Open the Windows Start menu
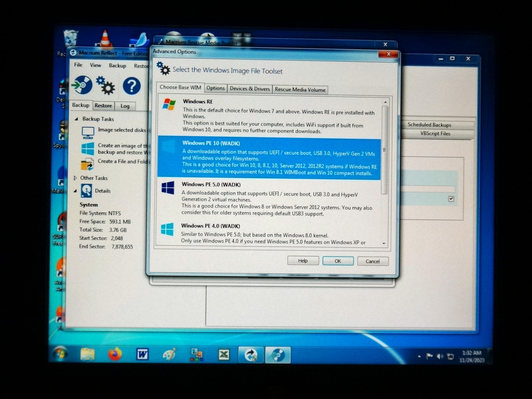This screenshot has width=532, height=399. click(x=60, y=354)
